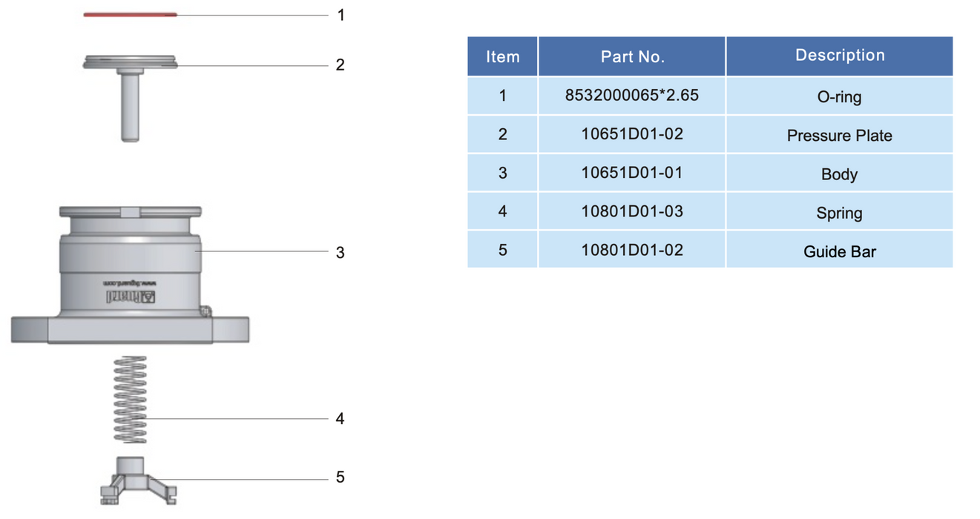Click the "Description" column header

point(839,56)
